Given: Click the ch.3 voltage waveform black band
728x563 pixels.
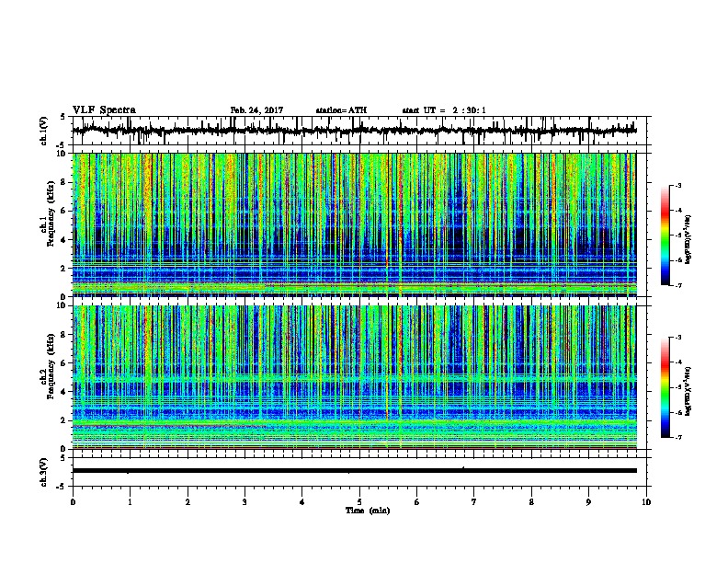Looking at the screenshot, I should (355, 471).
